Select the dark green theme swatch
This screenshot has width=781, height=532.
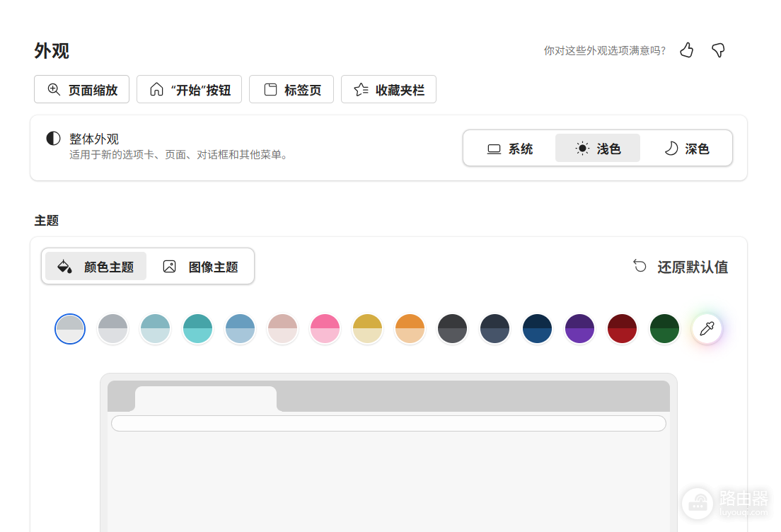(664, 329)
